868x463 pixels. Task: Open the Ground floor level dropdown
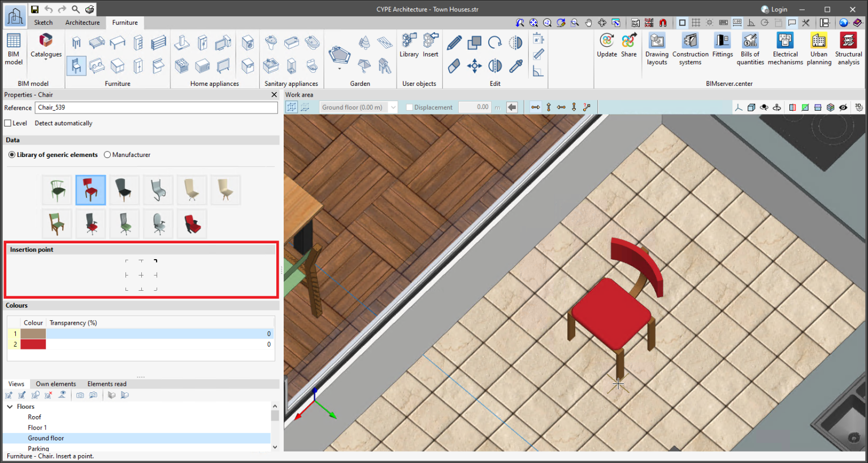[393, 107]
